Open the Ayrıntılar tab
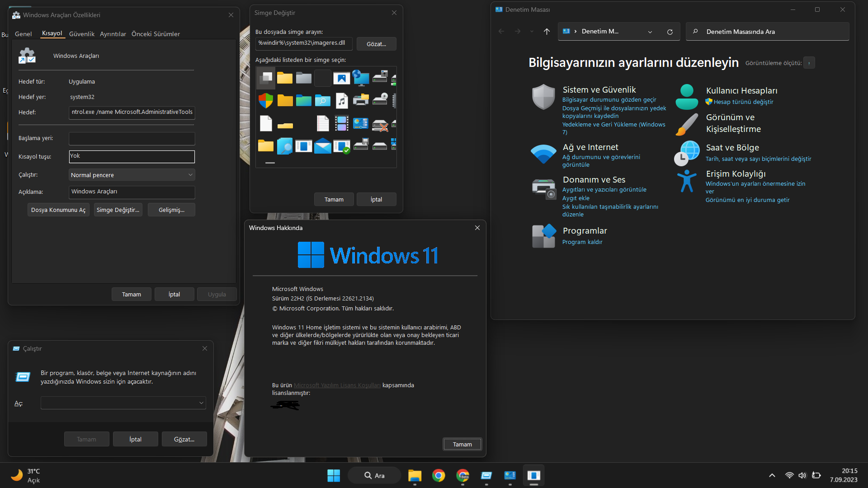This screenshot has height=488, width=868. 113,34
